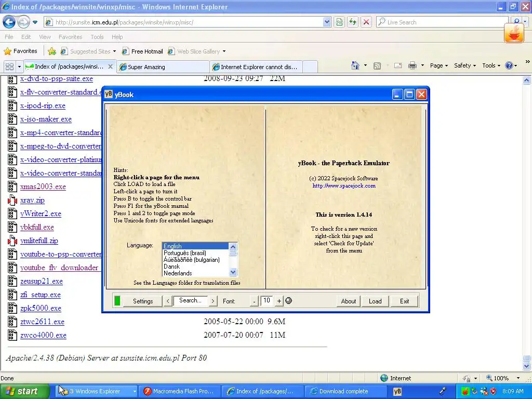Switch to Internet Explorer cannot display tab
Image resolution: width=532 pixels, height=399 pixels.
click(256, 67)
